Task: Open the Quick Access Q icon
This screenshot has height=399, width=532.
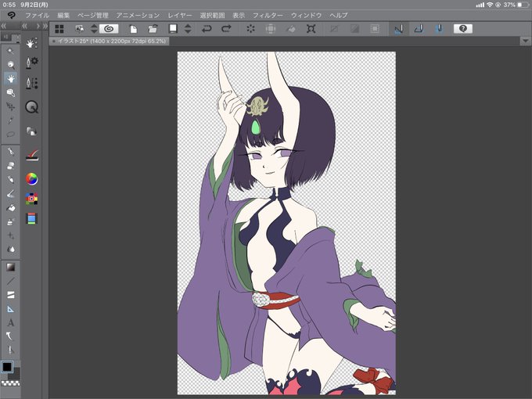Action: pyautogui.click(x=31, y=107)
